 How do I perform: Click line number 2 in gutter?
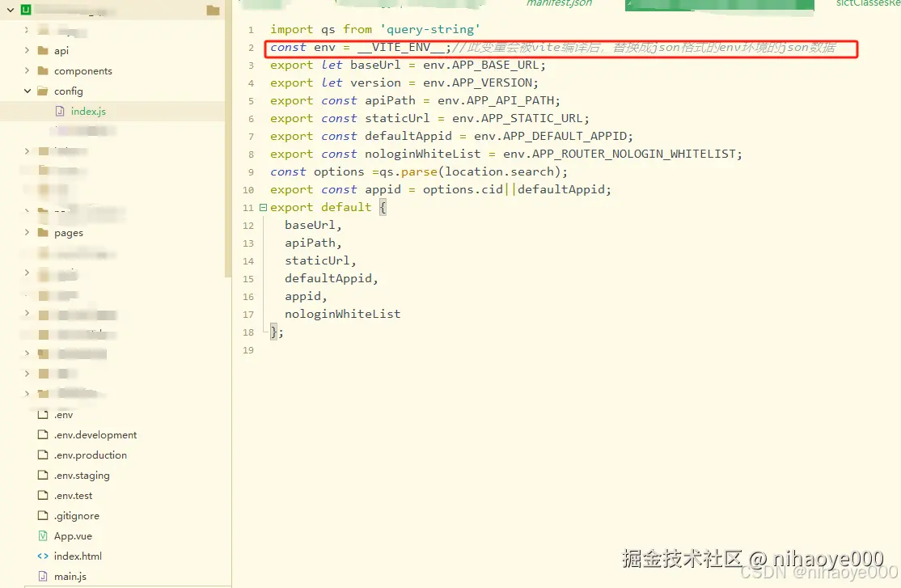(x=251, y=48)
